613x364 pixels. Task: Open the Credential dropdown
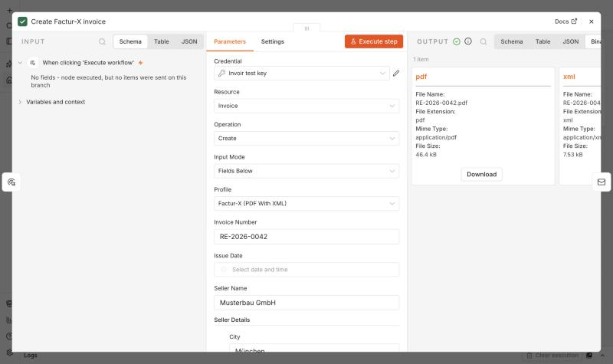coord(301,73)
